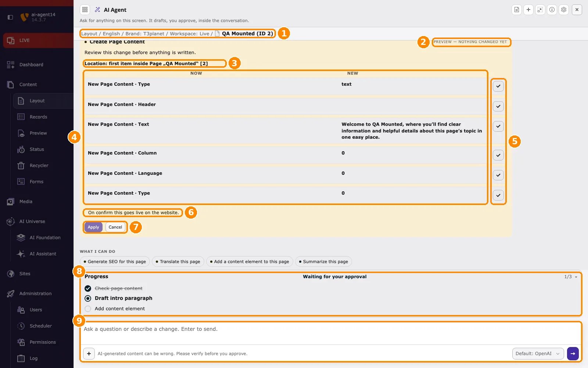Click 'Workspace: Live' in the breadcrumb

pos(189,33)
